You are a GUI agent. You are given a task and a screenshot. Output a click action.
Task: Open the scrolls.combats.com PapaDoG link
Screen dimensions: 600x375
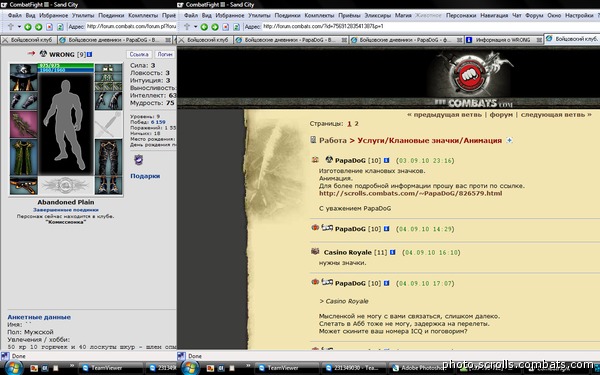tap(411, 193)
